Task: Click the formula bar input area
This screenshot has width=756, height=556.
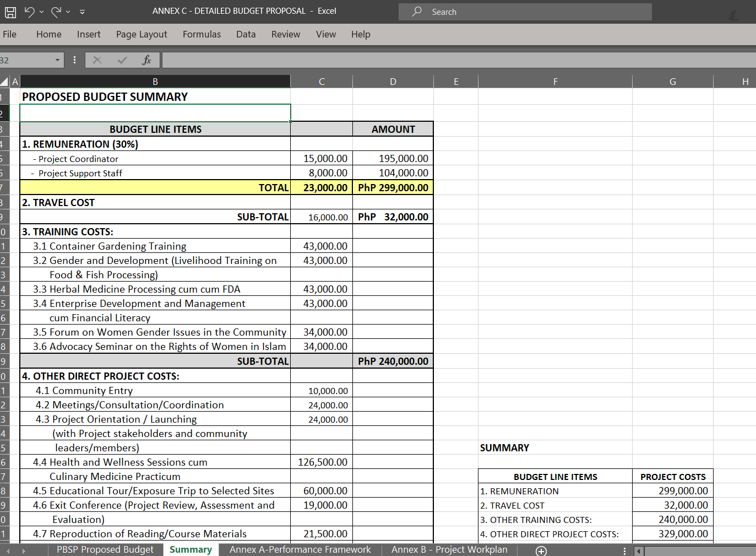Action: [x=459, y=60]
